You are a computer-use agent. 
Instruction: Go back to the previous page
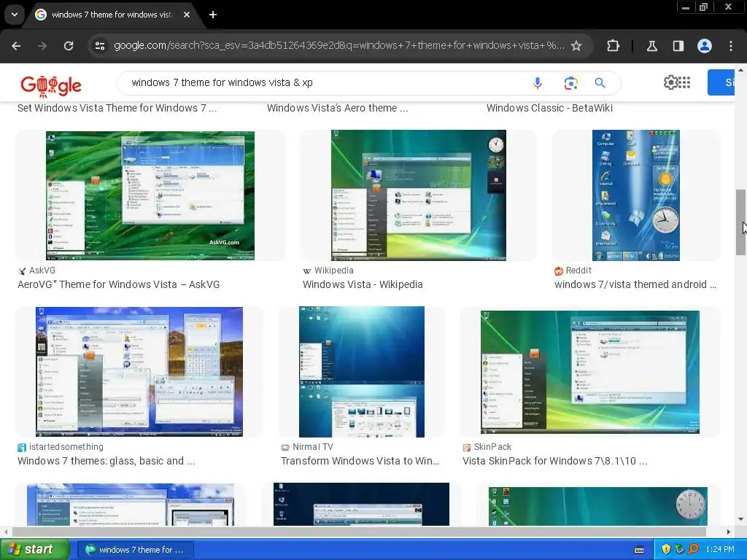[x=16, y=46]
